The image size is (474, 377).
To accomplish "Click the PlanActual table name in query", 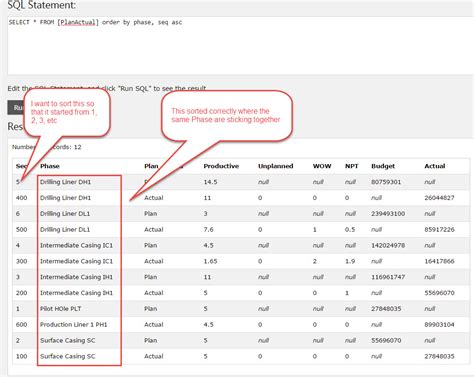I will (x=78, y=22).
